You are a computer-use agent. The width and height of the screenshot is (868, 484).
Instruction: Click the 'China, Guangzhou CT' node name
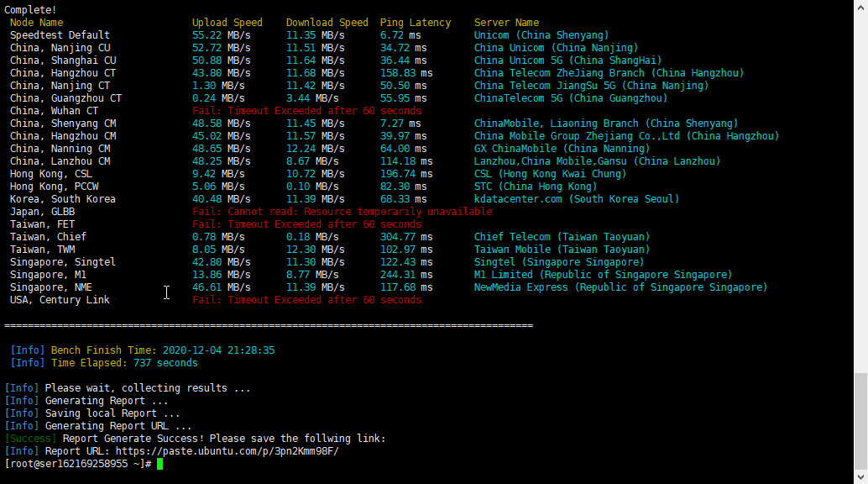click(x=65, y=98)
